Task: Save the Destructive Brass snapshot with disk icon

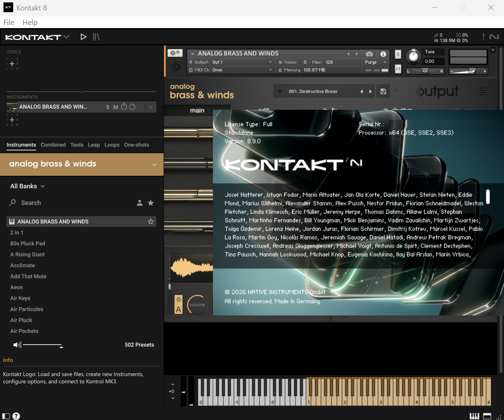Action: [383, 91]
